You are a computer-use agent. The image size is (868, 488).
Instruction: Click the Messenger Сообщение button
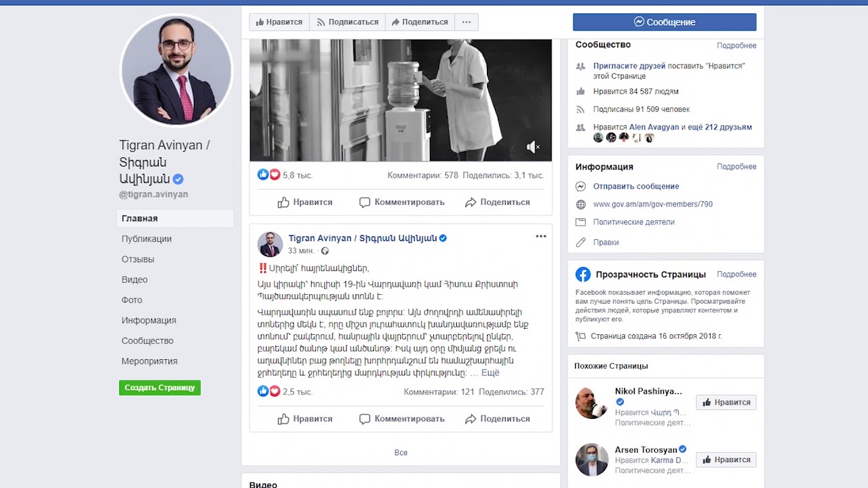[x=664, y=22]
